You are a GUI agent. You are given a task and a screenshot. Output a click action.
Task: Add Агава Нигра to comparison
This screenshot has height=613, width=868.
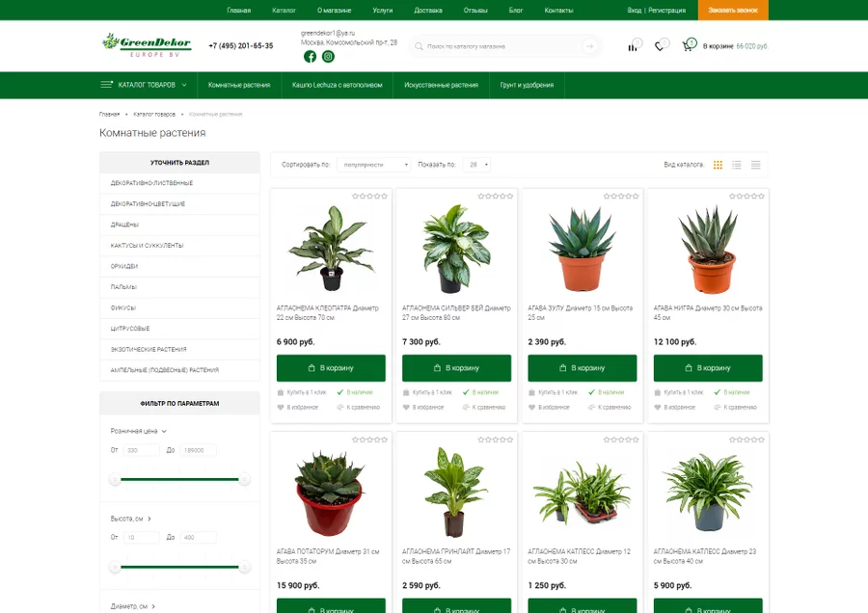[735, 407]
